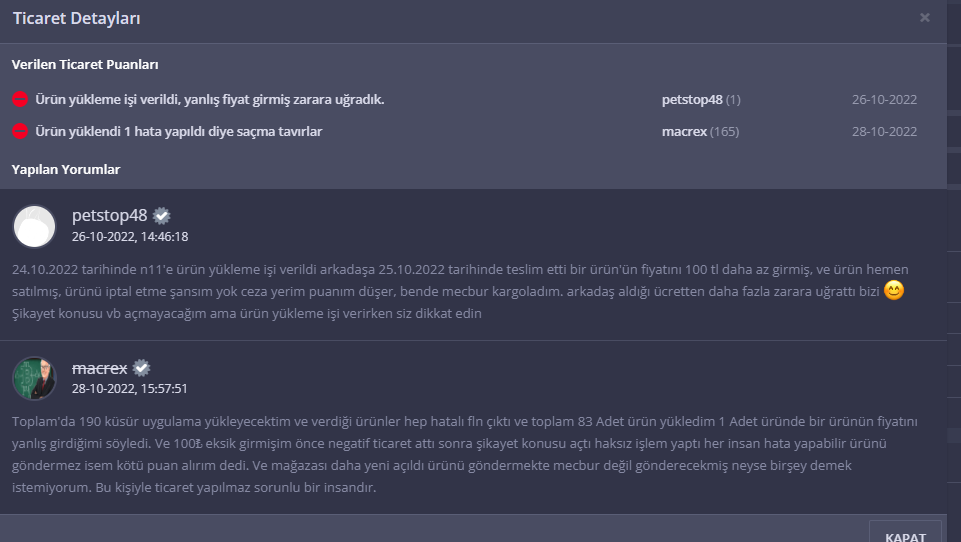Screen dimensions: 961x542
Task: Click the red negative icon beside petstop48's rating
Action: [x=20, y=99]
